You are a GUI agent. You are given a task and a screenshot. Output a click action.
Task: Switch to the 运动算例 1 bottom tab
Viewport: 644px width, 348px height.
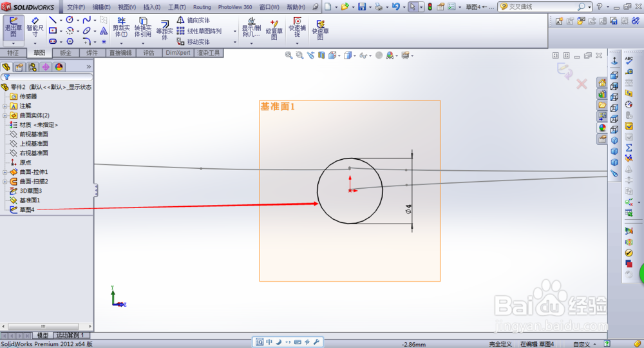(70, 335)
